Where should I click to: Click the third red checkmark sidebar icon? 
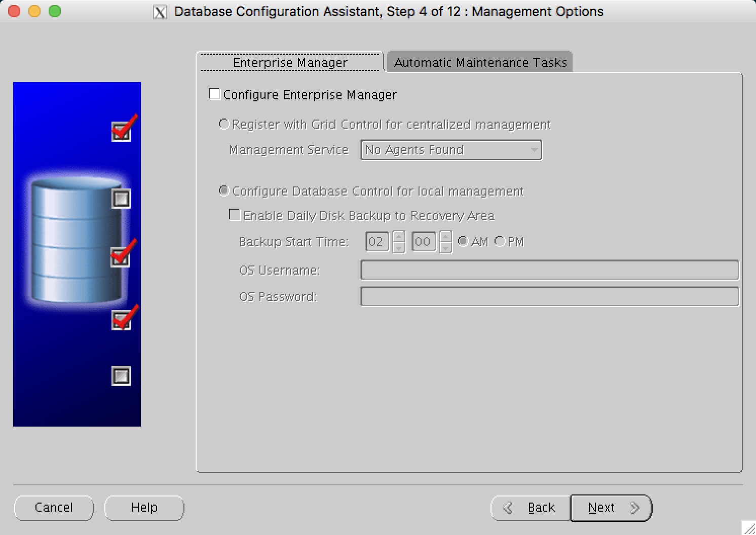(x=121, y=257)
